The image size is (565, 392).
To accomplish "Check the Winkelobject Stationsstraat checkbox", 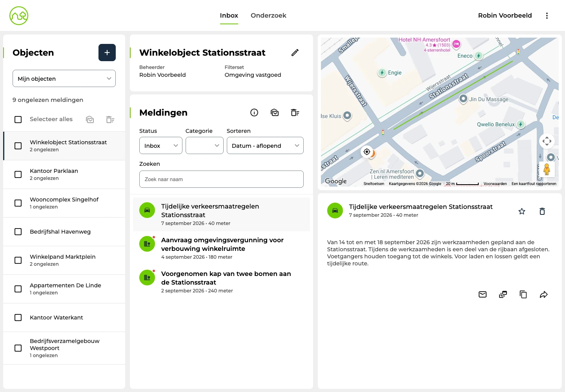I will 18,146.
